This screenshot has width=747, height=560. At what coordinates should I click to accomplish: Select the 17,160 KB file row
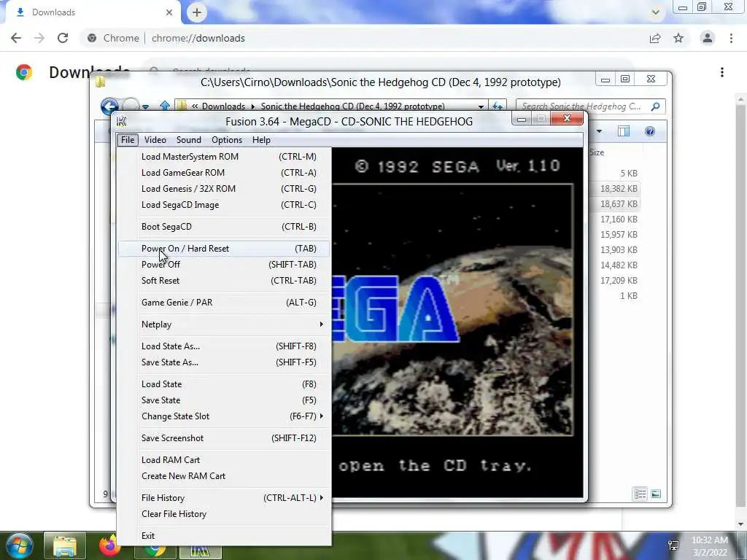pyautogui.click(x=614, y=219)
